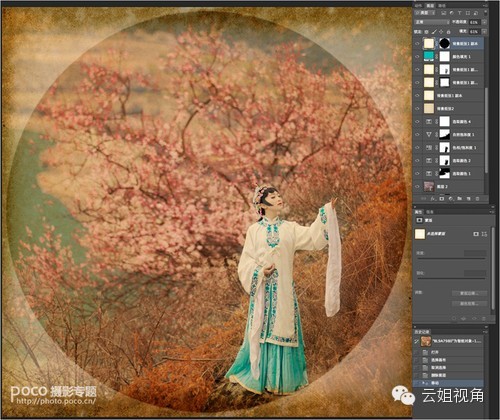Screen dimensions: 500x420
Task: Hide the 选取颜色 4 adjustment layer
Action: pos(417,122)
